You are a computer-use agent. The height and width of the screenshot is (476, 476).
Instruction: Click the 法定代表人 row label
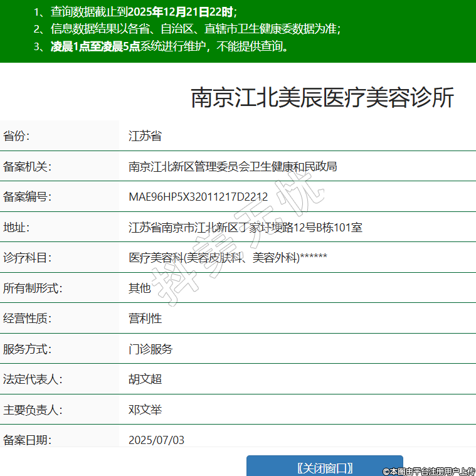[x=33, y=379]
